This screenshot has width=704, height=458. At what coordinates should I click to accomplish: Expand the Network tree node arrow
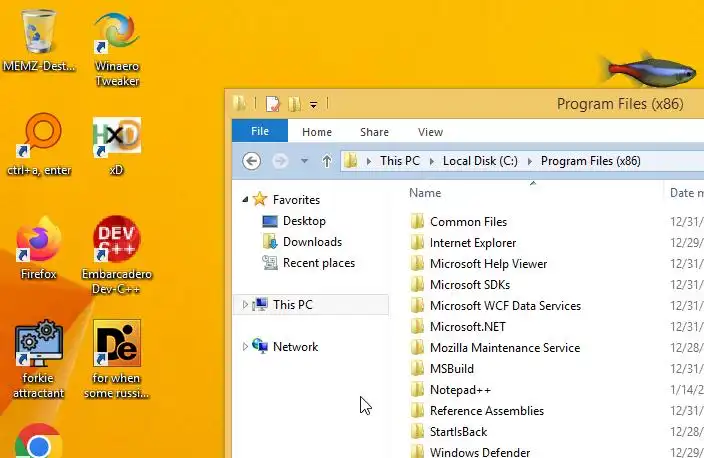click(x=245, y=347)
